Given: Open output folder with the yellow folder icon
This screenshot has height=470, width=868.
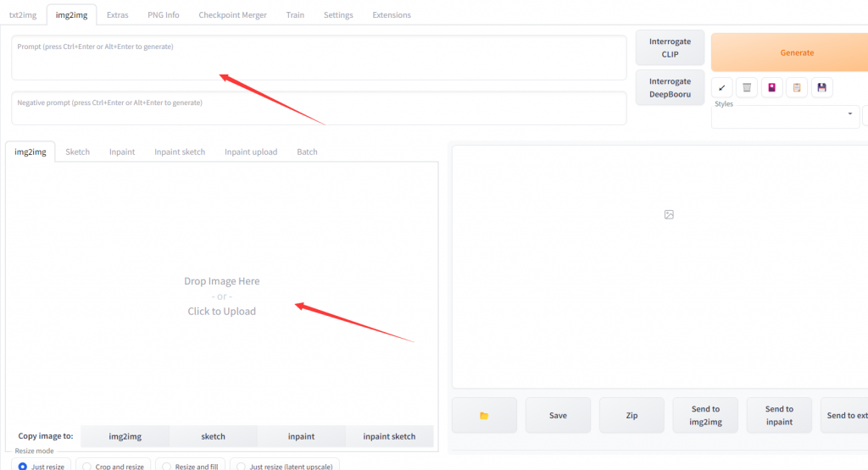Looking at the screenshot, I should [x=484, y=415].
